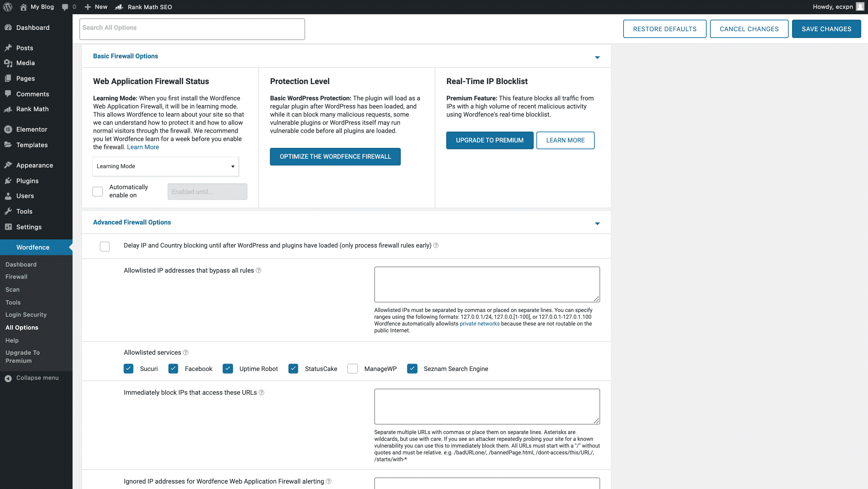Collapse the Advanced Firewall Options section arrow
Viewport: 868px width, 489px height.
click(x=597, y=223)
